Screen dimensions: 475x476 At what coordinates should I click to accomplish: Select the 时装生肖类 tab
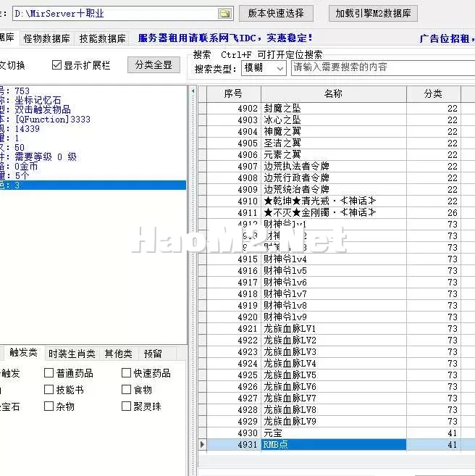click(x=72, y=354)
